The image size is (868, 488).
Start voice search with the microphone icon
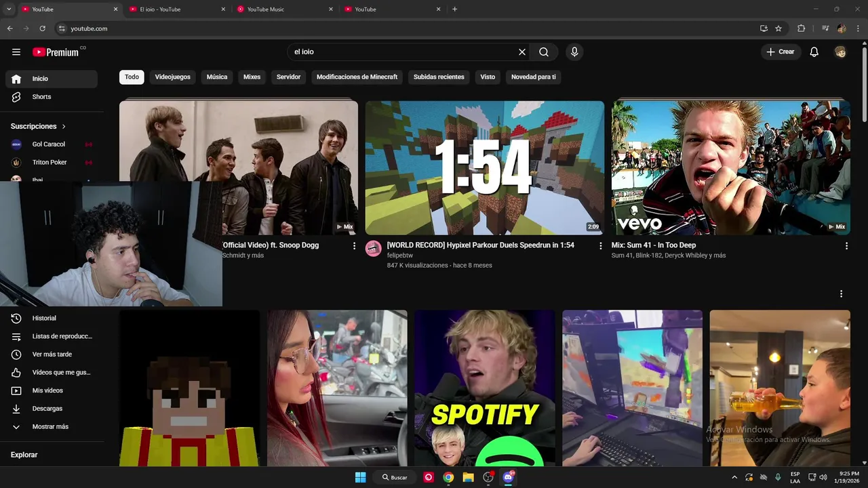[x=574, y=52]
